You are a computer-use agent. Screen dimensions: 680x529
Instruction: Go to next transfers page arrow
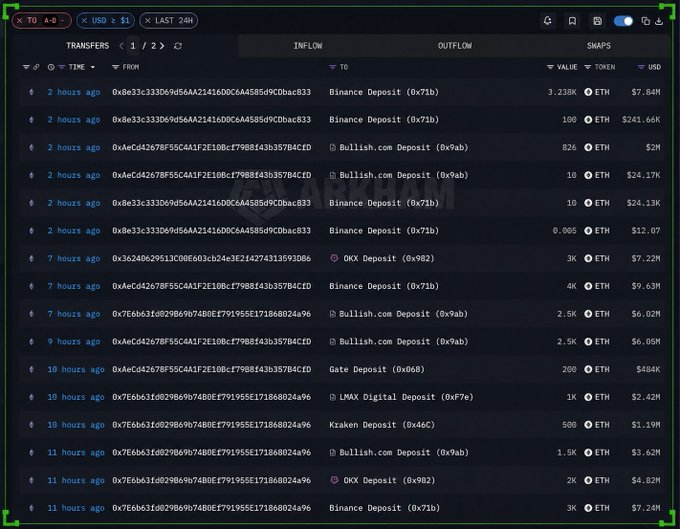(162, 46)
